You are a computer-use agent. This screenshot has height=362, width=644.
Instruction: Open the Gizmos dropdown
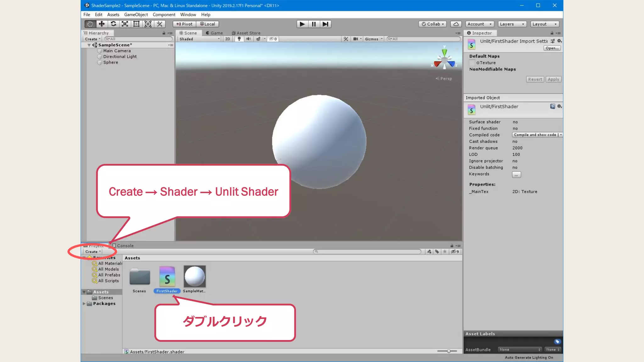[374, 39]
